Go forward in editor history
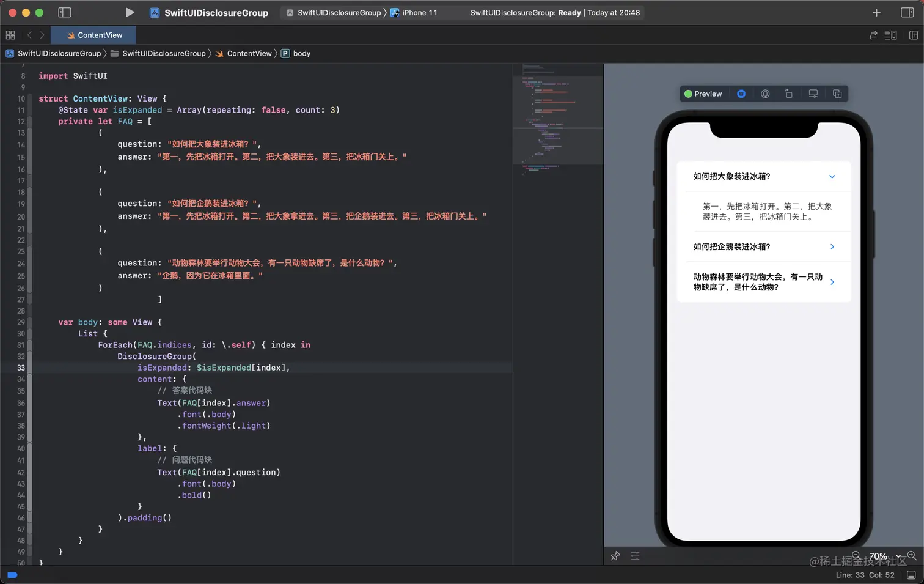 click(x=42, y=35)
